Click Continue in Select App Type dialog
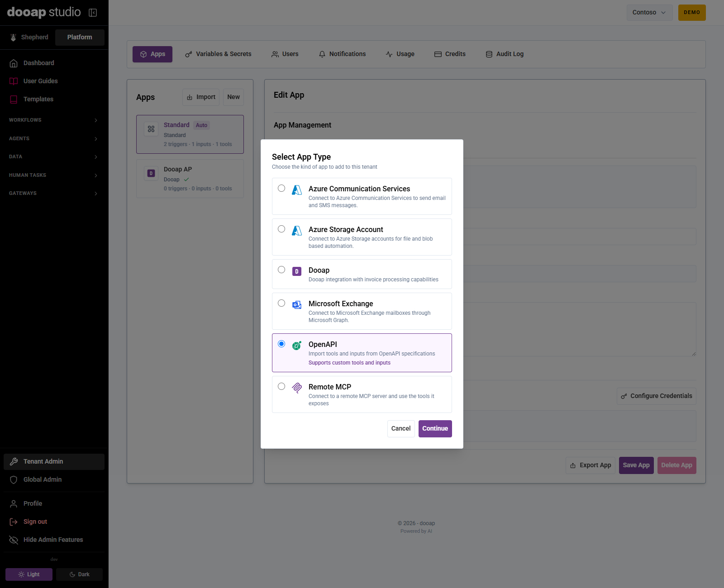Image resolution: width=724 pixels, height=588 pixels. [x=435, y=429]
